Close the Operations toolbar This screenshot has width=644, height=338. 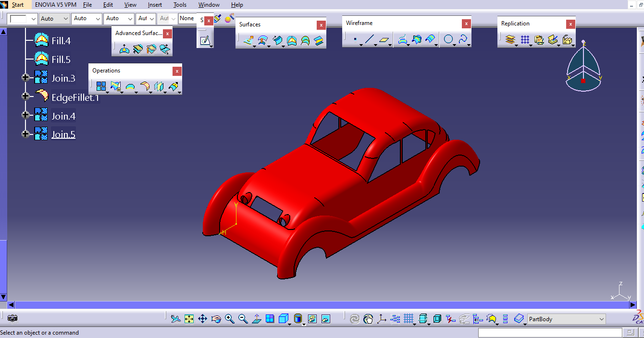(177, 71)
